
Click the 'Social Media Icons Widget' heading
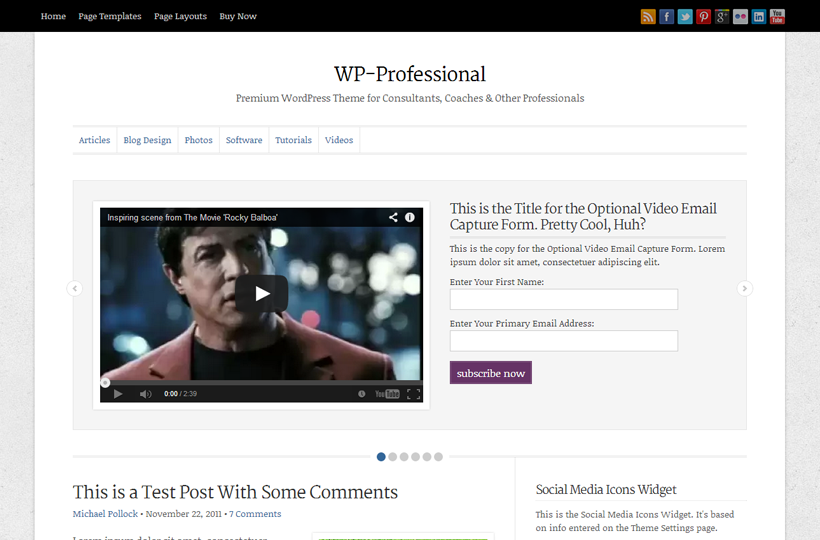click(x=606, y=490)
